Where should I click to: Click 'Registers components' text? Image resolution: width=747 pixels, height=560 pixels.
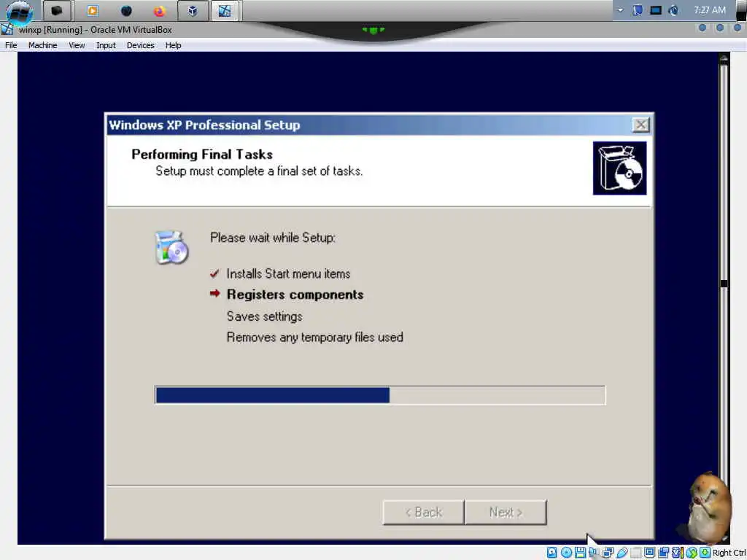(x=295, y=295)
